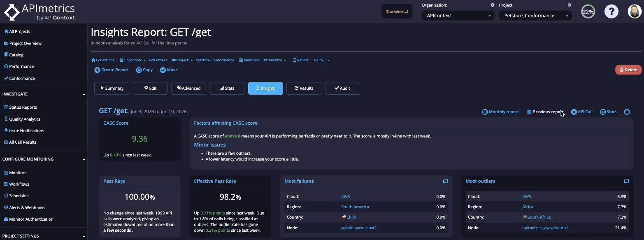The height and width of the screenshot is (240, 644).
Task: Click South Africa country link
Action: pyautogui.click(x=536, y=217)
